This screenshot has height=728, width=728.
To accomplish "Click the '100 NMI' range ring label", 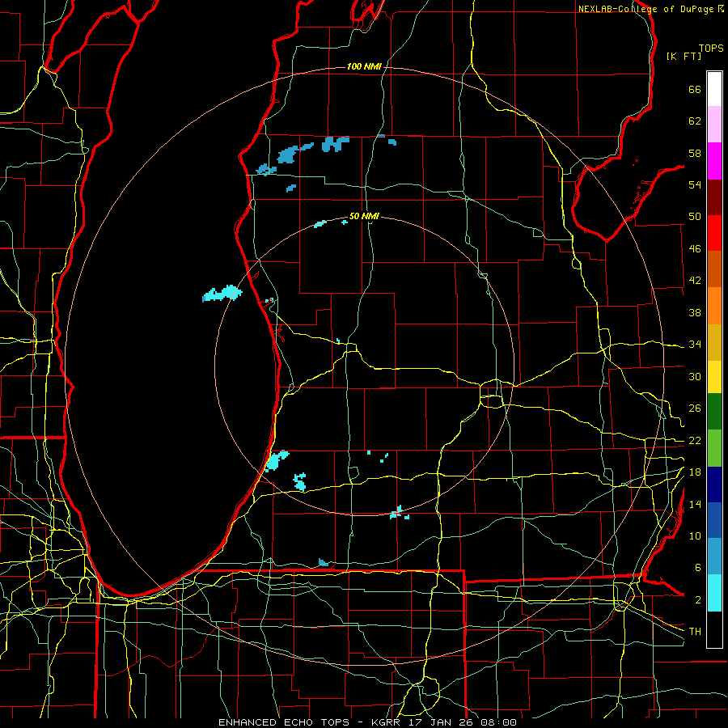I will tap(364, 67).
